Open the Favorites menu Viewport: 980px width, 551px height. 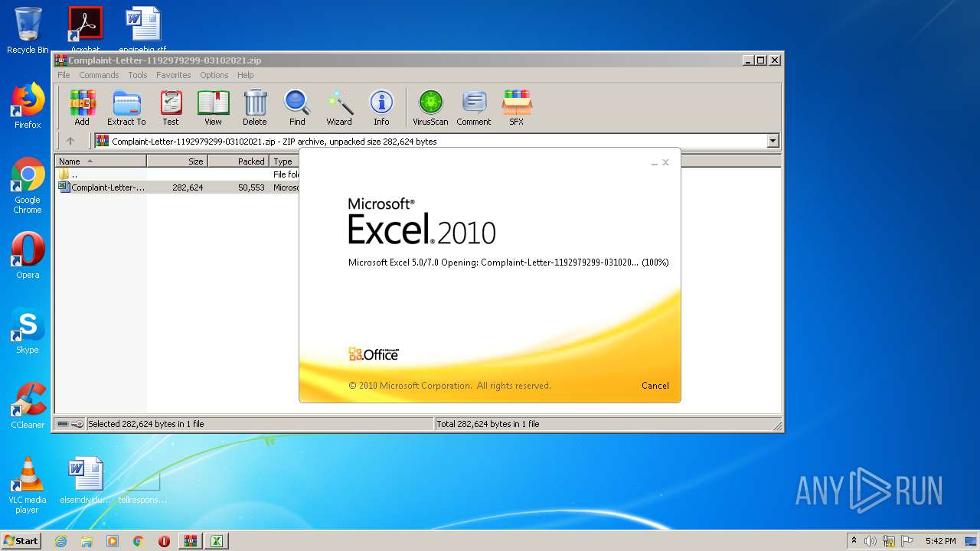174,75
